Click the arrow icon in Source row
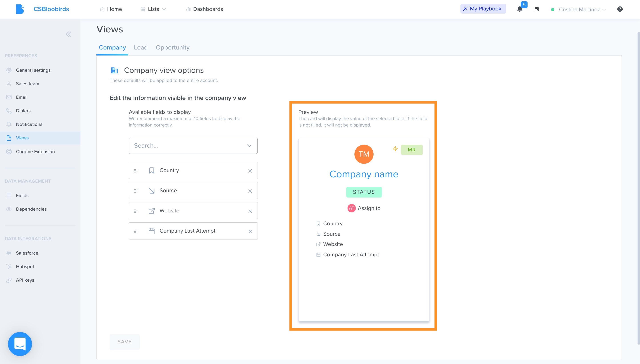 click(151, 191)
